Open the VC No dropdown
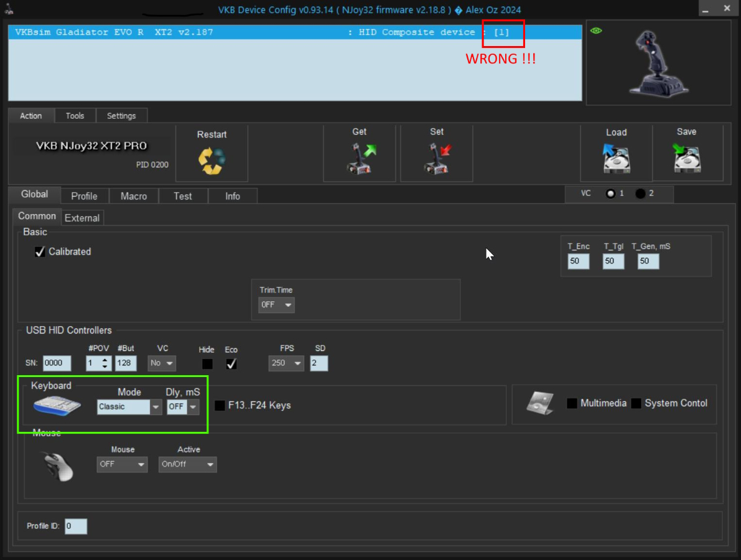741x560 pixels. click(162, 363)
